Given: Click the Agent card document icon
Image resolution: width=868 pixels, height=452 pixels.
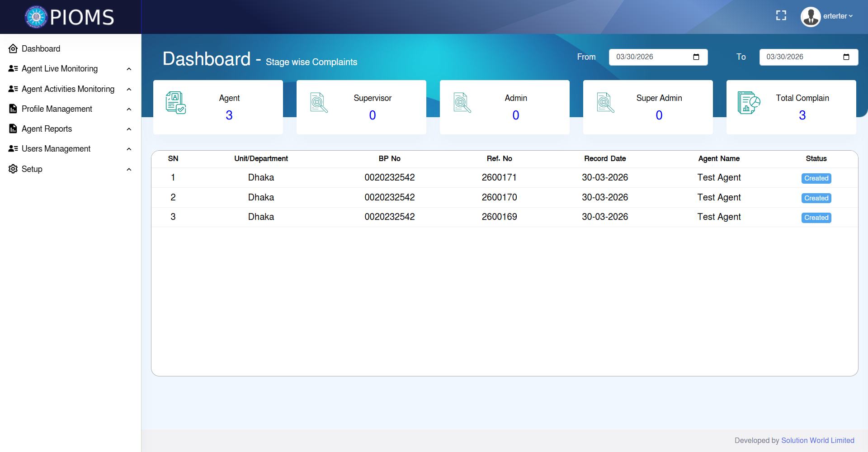Looking at the screenshot, I should (x=175, y=103).
